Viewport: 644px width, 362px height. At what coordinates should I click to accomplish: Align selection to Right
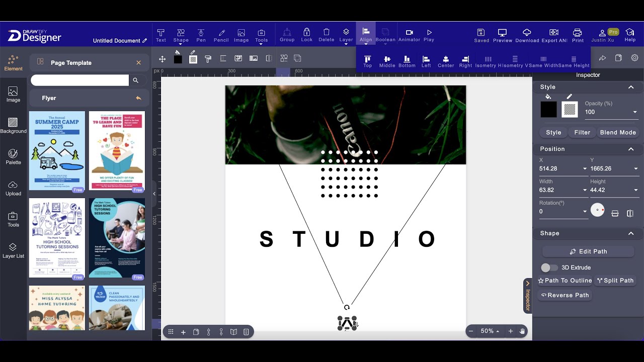click(x=465, y=62)
